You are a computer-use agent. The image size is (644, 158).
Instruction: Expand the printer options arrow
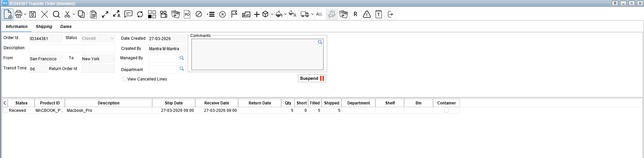click(x=25, y=14)
